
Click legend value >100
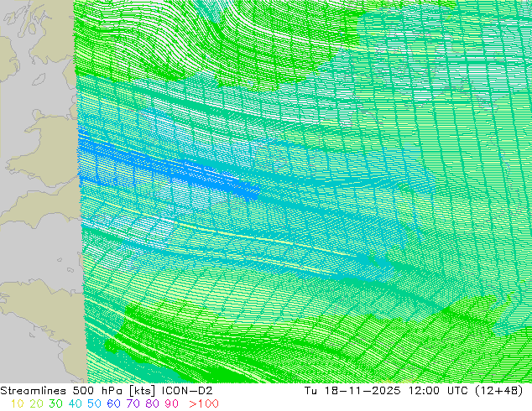204,403
